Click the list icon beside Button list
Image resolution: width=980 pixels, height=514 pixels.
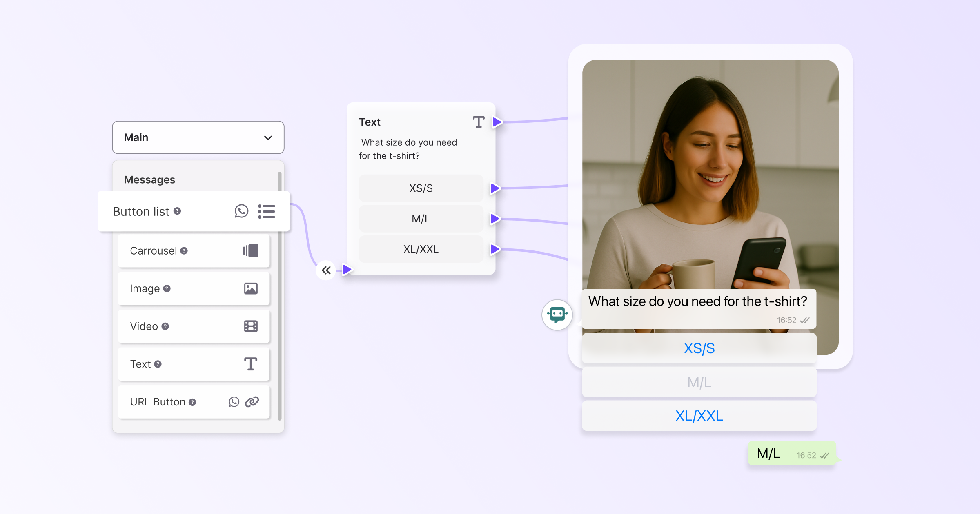[x=267, y=211]
